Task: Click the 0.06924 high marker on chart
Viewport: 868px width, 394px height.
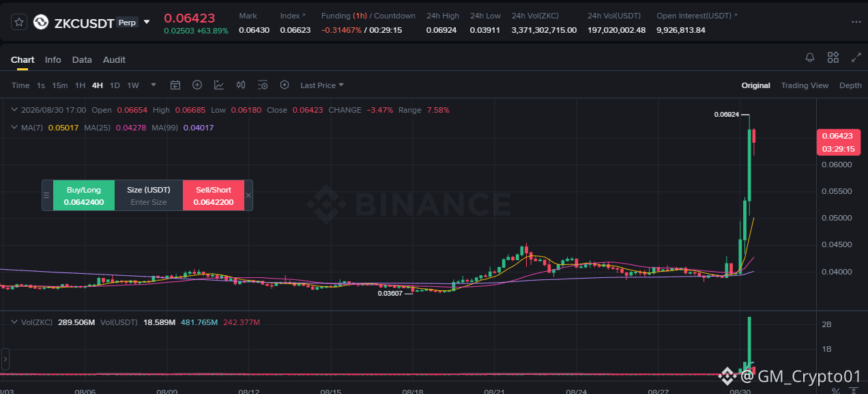Action: click(727, 115)
